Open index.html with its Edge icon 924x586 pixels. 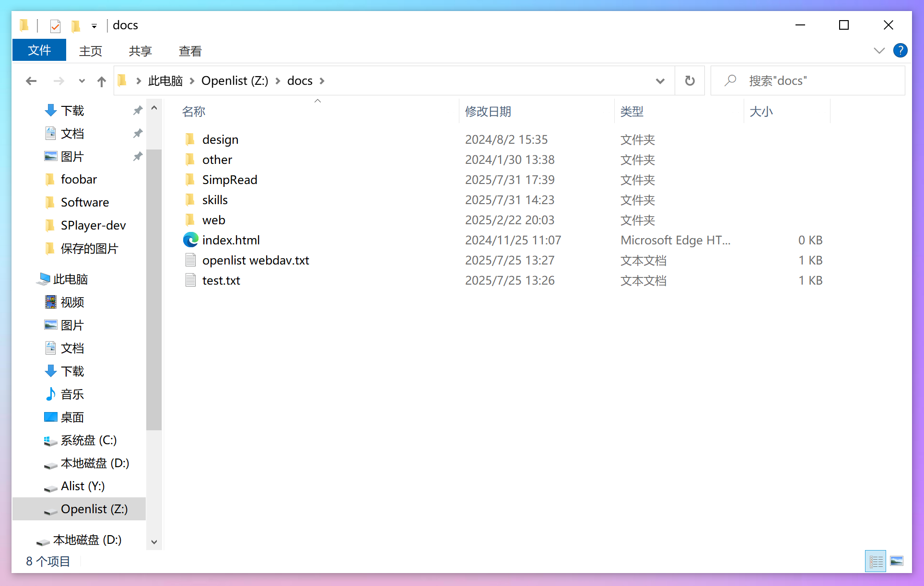tap(190, 240)
